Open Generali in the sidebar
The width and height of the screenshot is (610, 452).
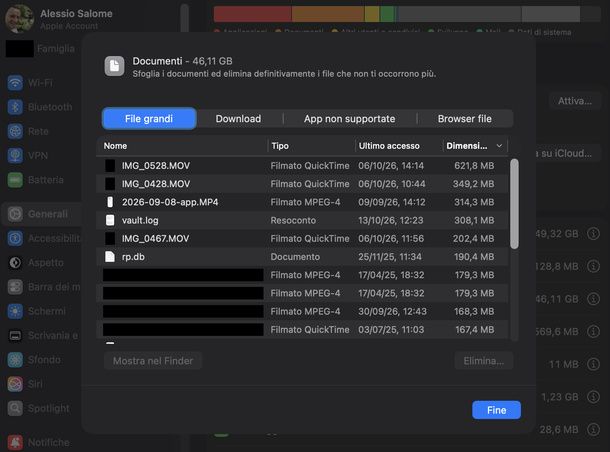[42, 214]
